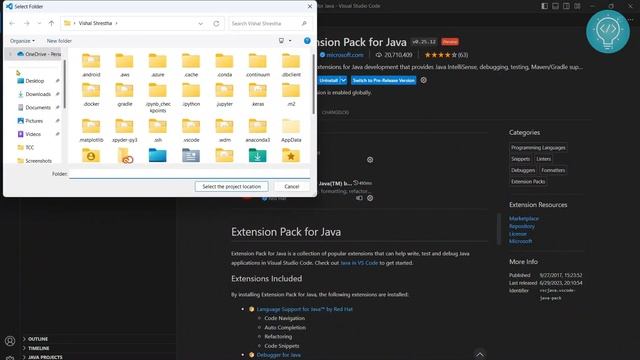The image size is (640, 360).
Task: Open the .azure folder
Action: click(x=158, y=65)
